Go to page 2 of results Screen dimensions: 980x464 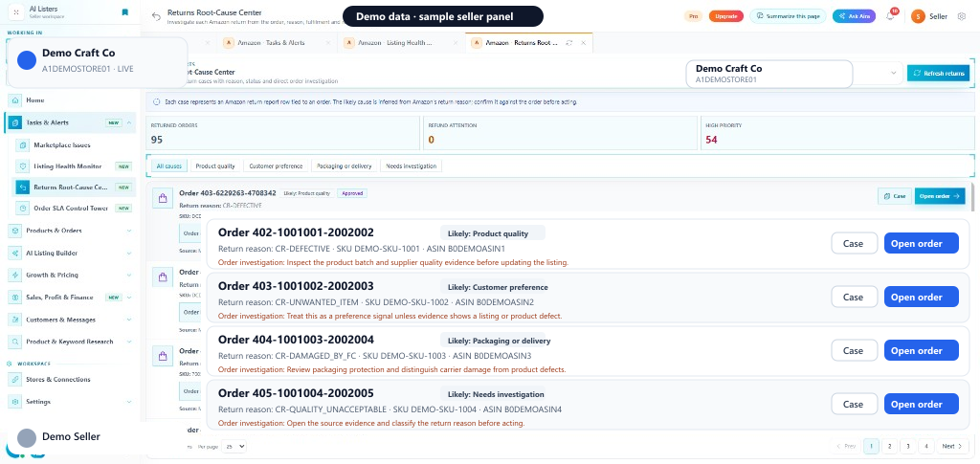click(x=889, y=446)
